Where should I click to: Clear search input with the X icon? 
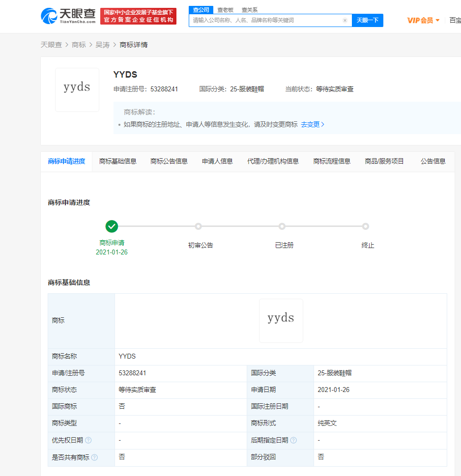[x=345, y=21]
